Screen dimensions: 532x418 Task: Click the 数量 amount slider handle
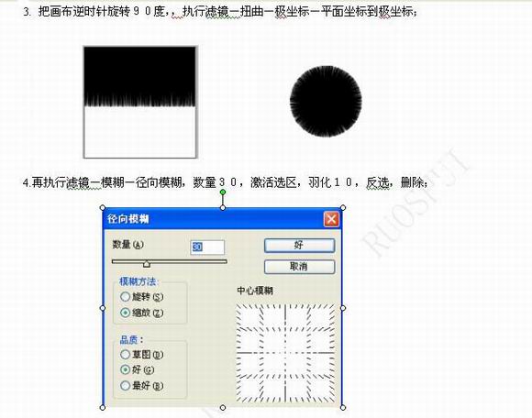click(146, 263)
